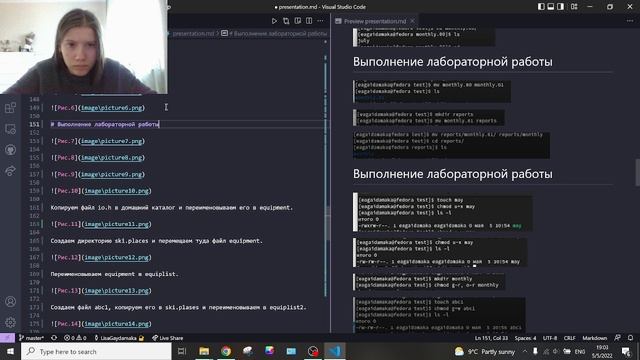Open Google Chrome from the taskbar
The image size is (640, 360).
pos(226,351)
